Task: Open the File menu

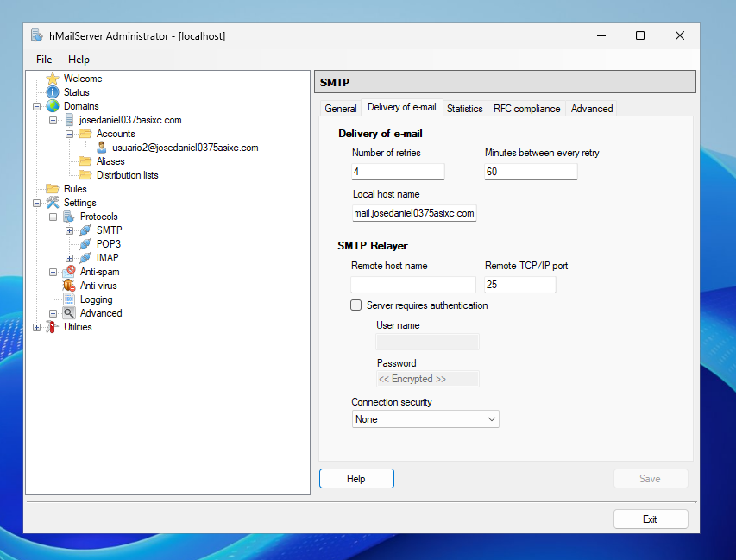Action: click(44, 60)
